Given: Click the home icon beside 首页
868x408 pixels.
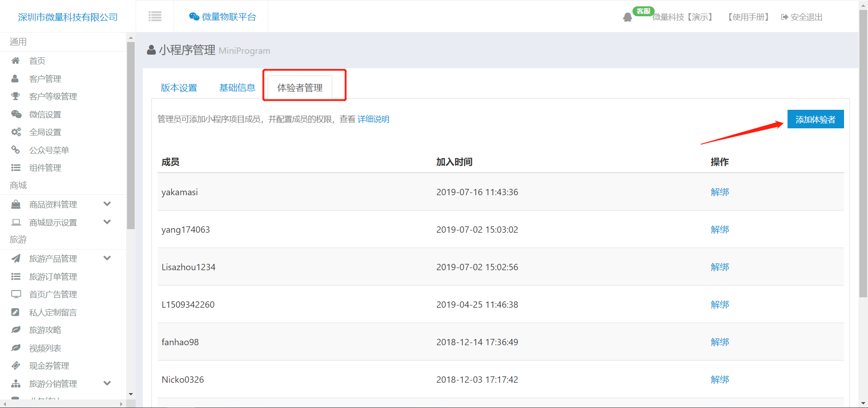Looking at the screenshot, I should (x=16, y=61).
